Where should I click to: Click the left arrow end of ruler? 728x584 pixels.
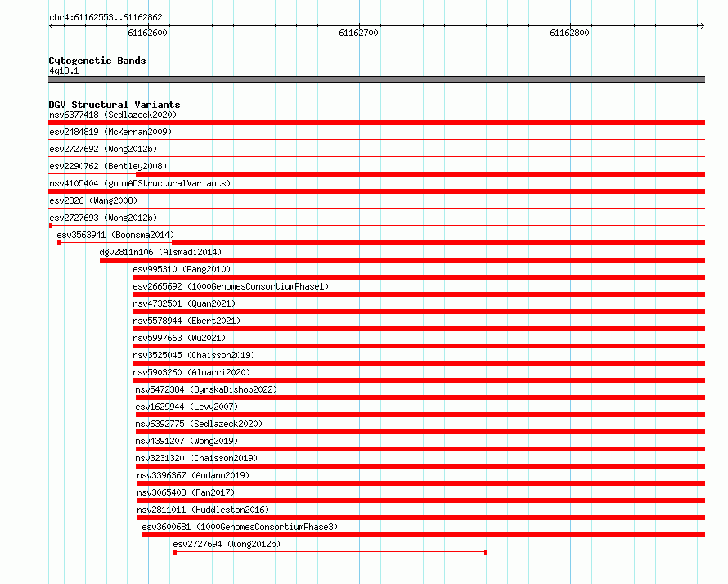(51, 26)
